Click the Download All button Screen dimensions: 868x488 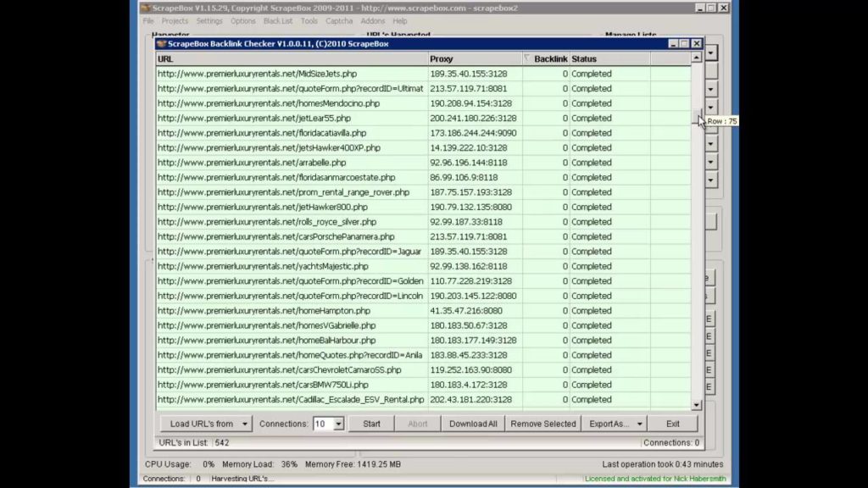coord(473,424)
